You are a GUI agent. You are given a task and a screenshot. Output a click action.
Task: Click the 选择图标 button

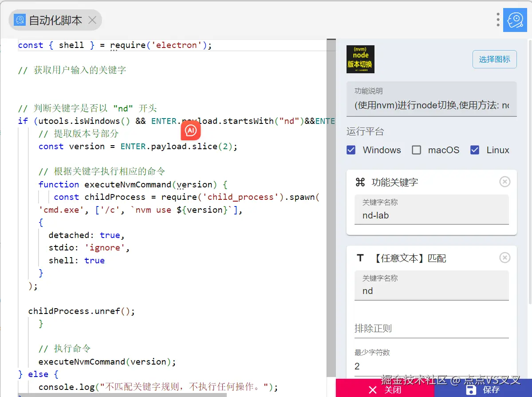click(x=494, y=60)
